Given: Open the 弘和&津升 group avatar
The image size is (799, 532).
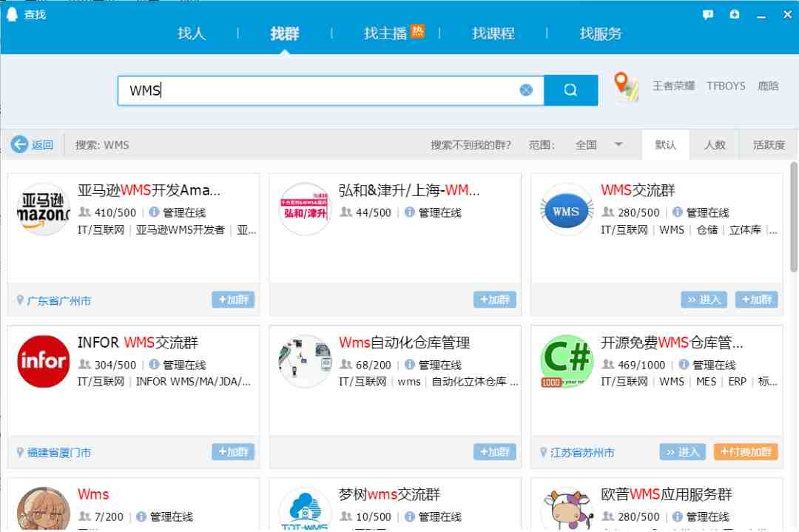Looking at the screenshot, I should tap(305, 209).
